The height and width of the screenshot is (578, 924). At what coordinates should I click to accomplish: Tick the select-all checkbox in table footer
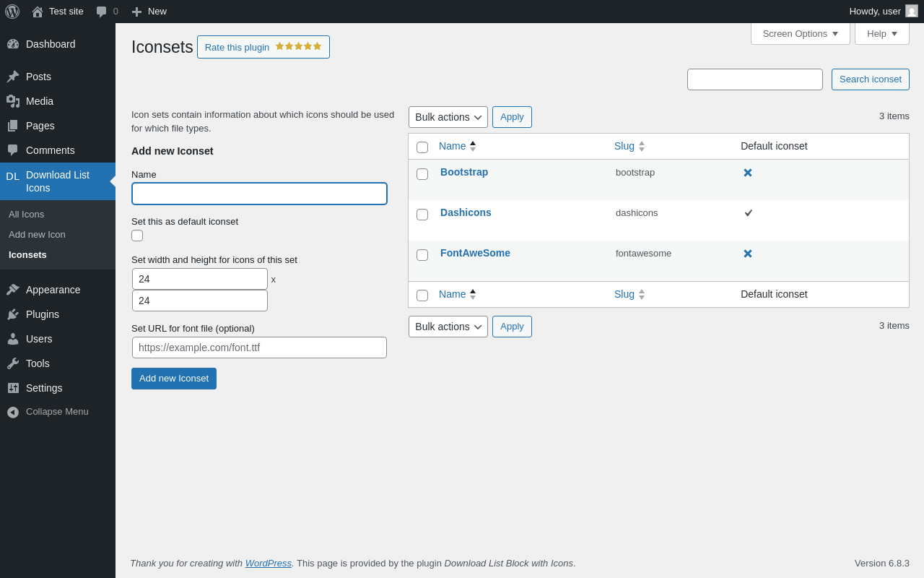coord(422,296)
